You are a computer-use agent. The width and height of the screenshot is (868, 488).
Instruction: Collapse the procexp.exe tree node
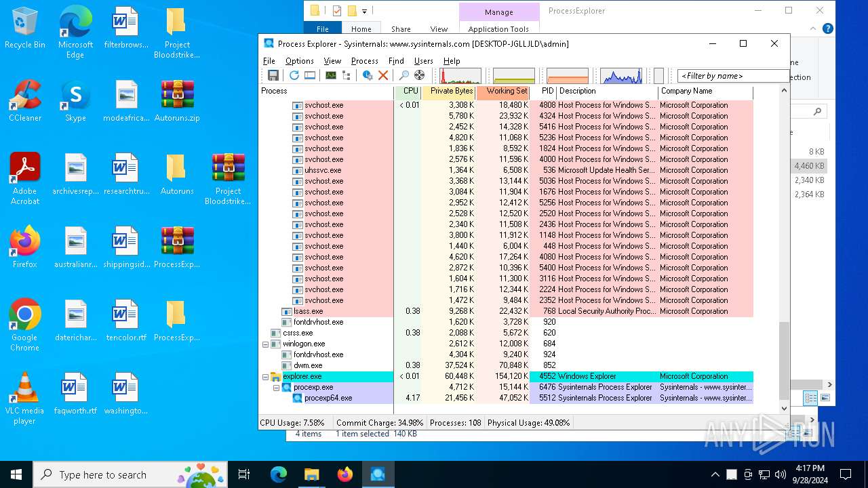point(277,387)
